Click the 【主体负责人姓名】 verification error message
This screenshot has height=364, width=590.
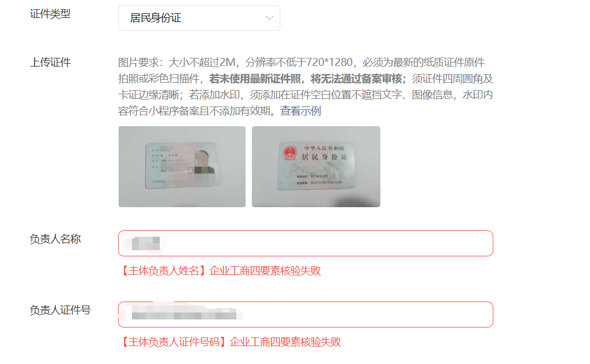(x=220, y=271)
